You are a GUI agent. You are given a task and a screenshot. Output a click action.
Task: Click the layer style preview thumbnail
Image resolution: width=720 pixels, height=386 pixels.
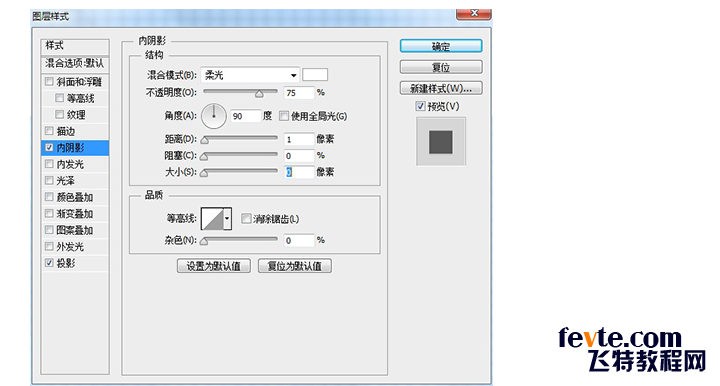coord(441,141)
